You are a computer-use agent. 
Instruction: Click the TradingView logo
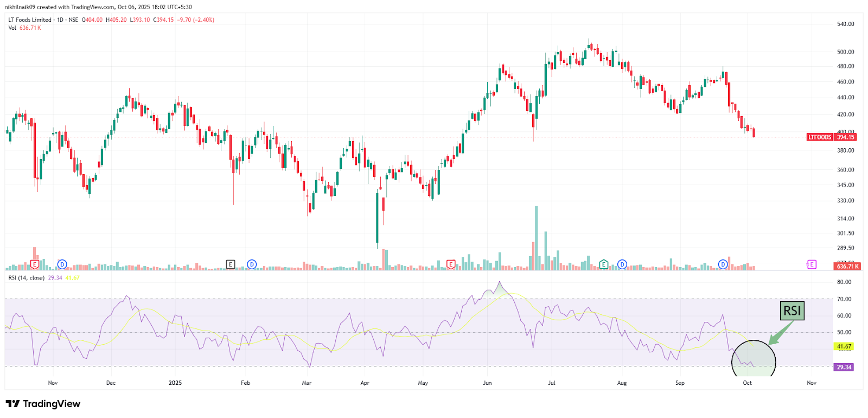(x=43, y=404)
